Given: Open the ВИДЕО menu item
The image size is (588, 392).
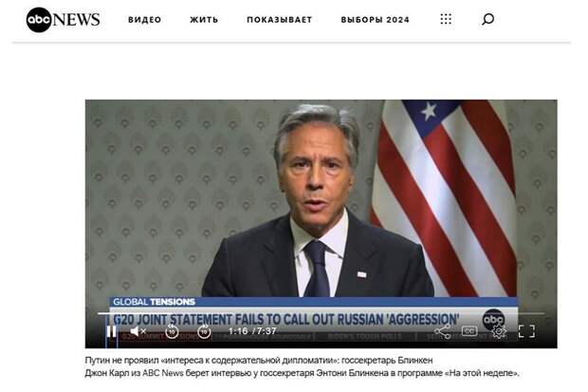Looking at the screenshot, I should point(145,20).
